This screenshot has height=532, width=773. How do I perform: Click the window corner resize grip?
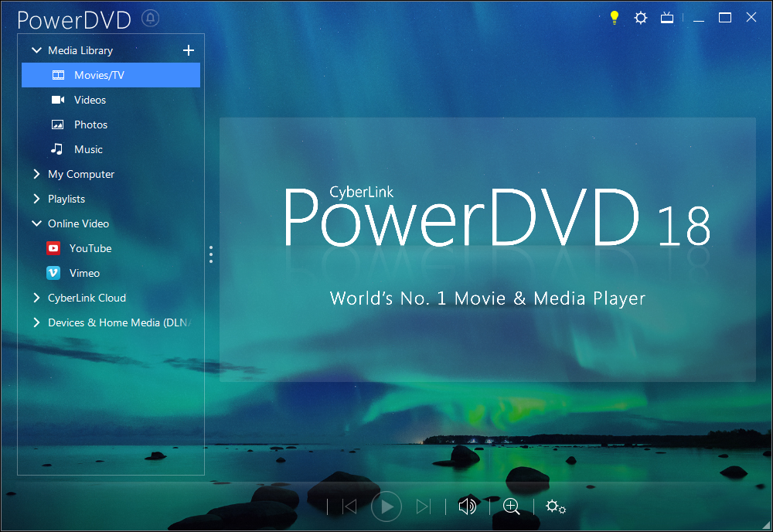click(767, 526)
